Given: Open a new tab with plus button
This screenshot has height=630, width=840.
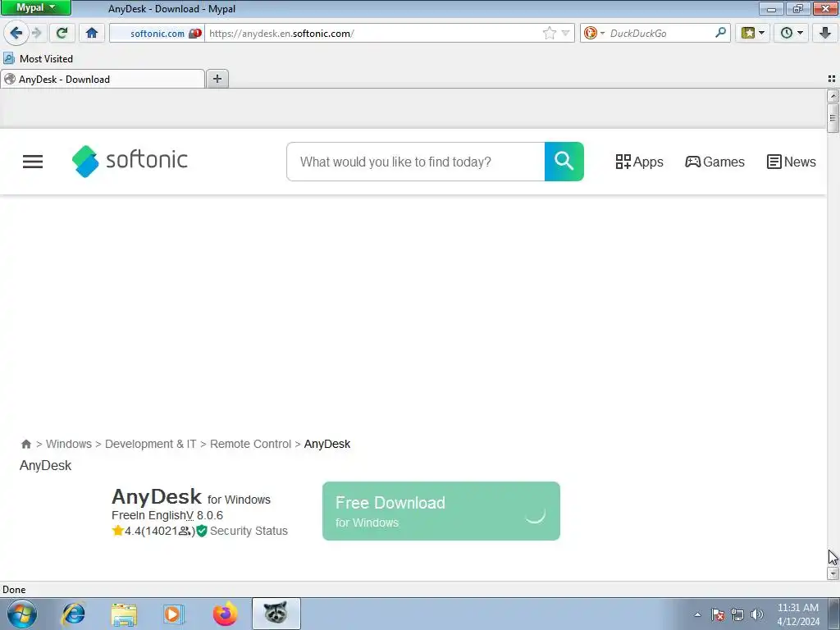Looking at the screenshot, I should click(217, 79).
